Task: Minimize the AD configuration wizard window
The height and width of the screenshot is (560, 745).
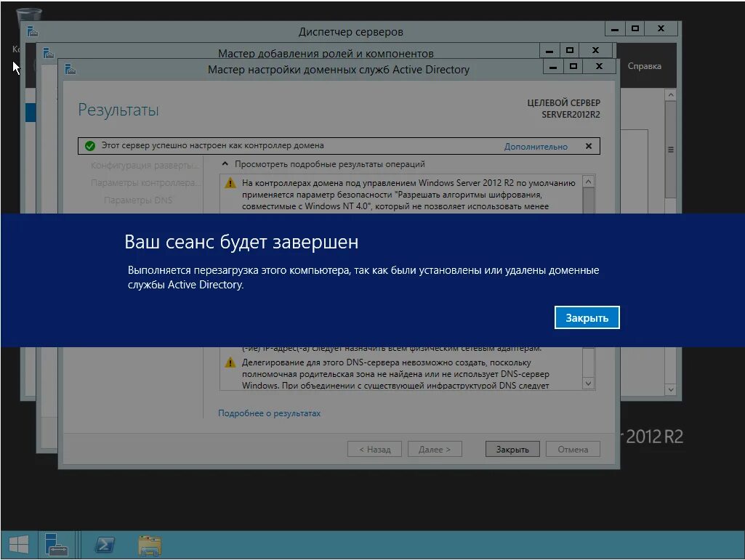Action: pos(553,67)
